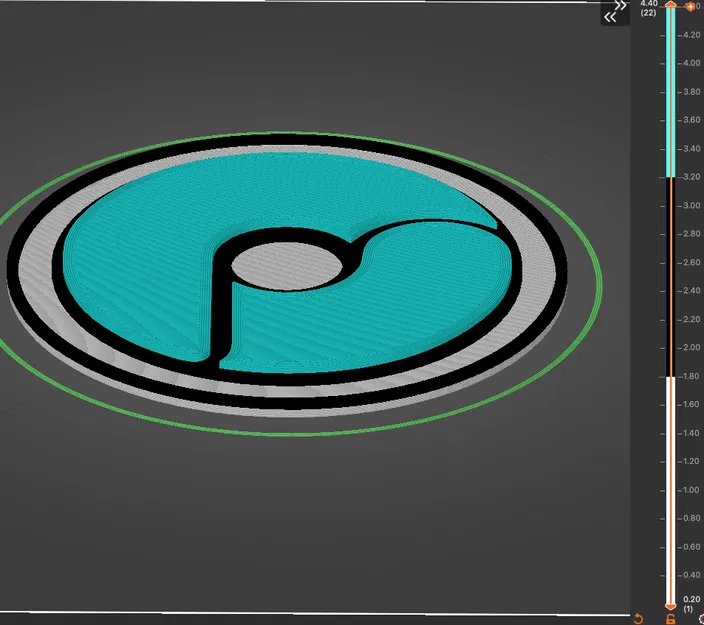Image resolution: width=704 pixels, height=625 pixels.
Task: Click the sliced logo model in the preview
Action: pos(286,275)
